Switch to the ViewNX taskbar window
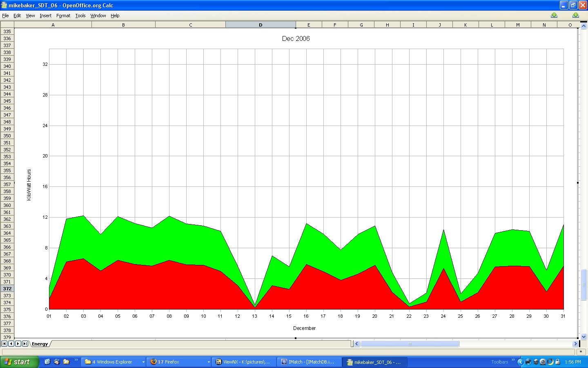The height and width of the screenshot is (368, 588). pyautogui.click(x=244, y=362)
